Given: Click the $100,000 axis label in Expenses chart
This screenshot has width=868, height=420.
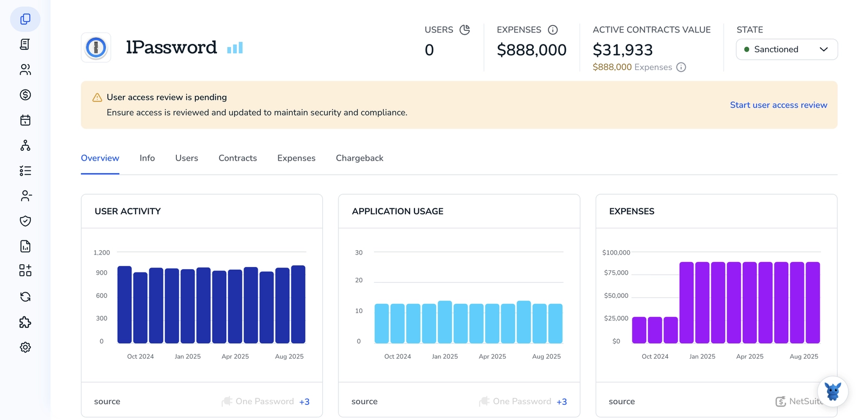Looking at the screenshot, I should point(616,253).
